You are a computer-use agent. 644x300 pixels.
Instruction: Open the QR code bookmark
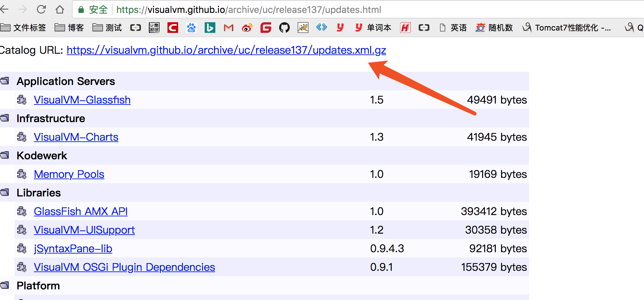pos(154,28)
